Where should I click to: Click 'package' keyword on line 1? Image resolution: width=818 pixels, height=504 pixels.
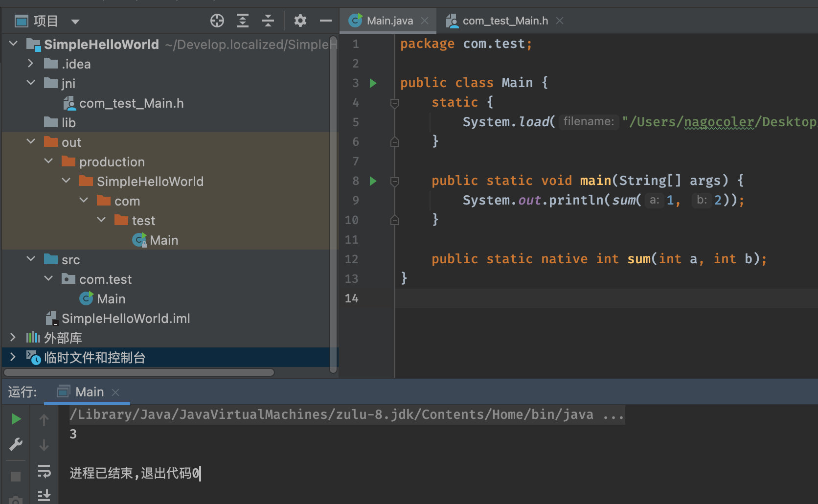coord(427,44)
